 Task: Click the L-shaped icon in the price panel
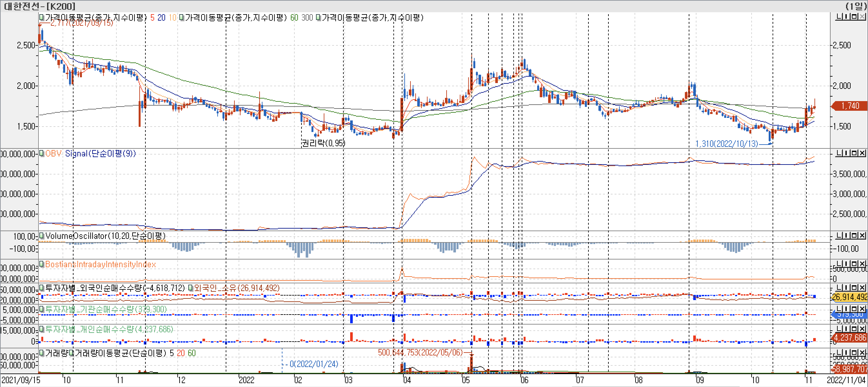coord(839,17)
